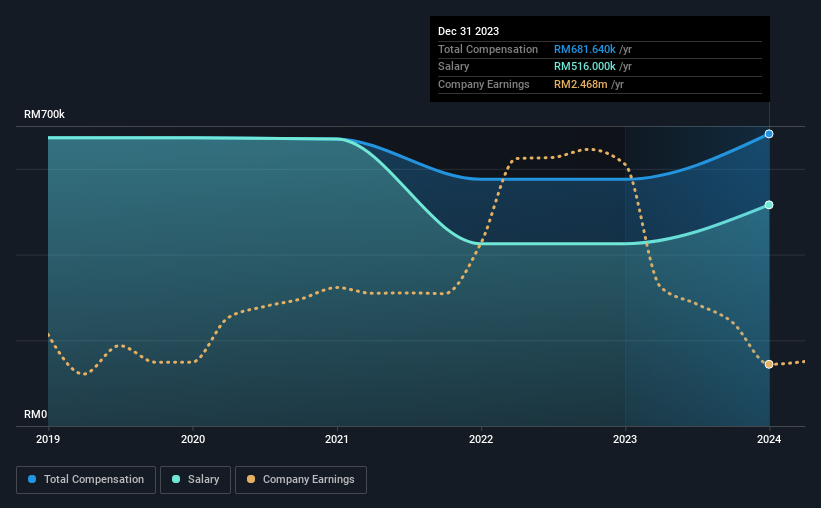The image size is (821, 508).
Task: Click the RM700k y-axis label
Action: coord(45,114)
